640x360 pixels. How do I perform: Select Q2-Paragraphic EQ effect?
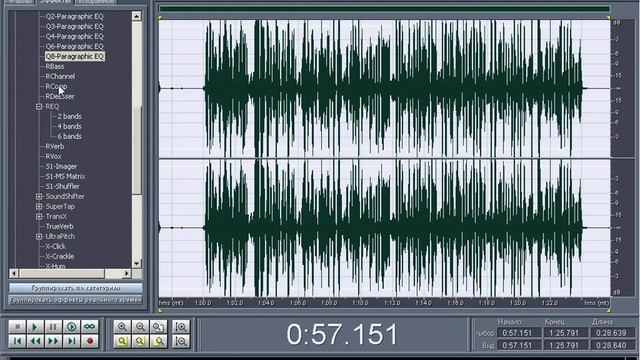(75, 16)
